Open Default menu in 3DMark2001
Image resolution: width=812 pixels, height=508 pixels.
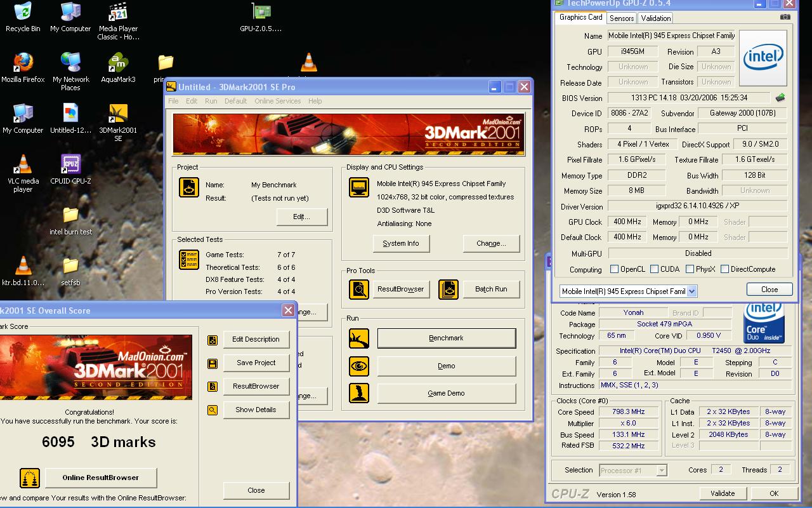pos(235,101)
